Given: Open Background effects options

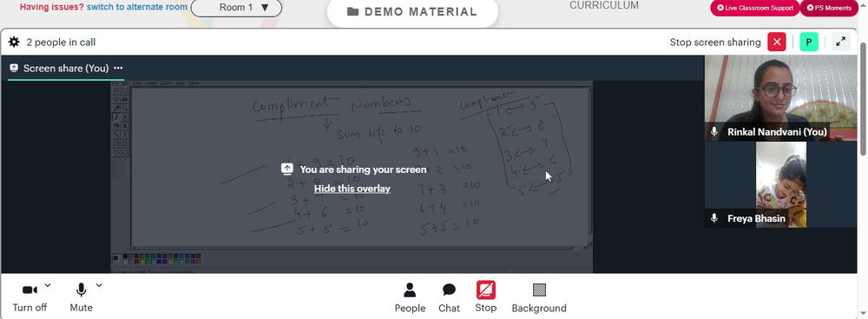Looking at the screenshot, I should click(539, 297).
